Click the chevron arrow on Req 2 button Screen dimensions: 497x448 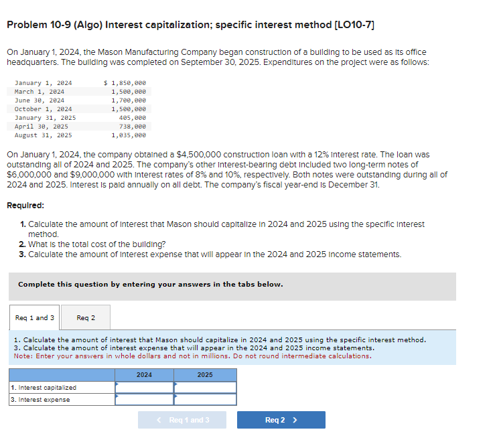pyautogui.click(x=295, y=420)
